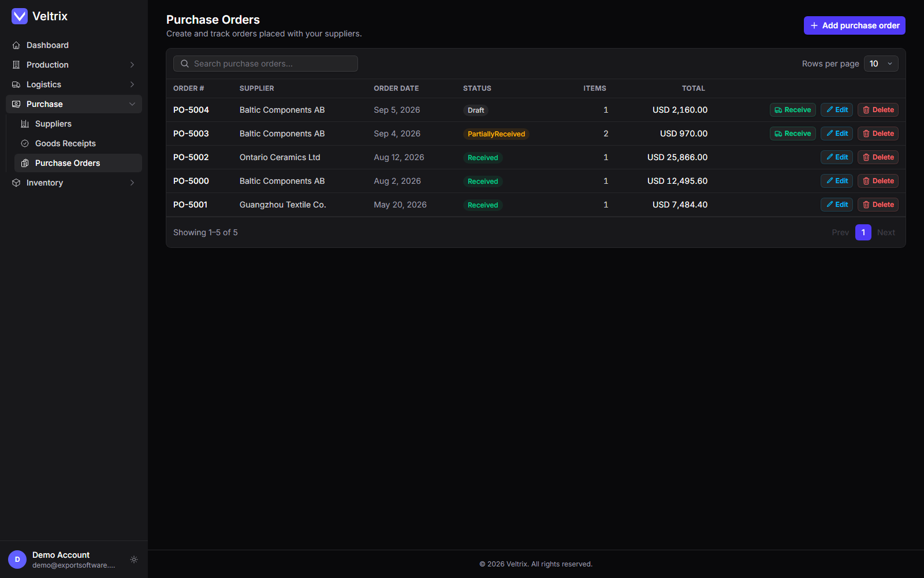The image size is (924, 578).
Task: Click the Order Date column header
Action: (396, 88)
